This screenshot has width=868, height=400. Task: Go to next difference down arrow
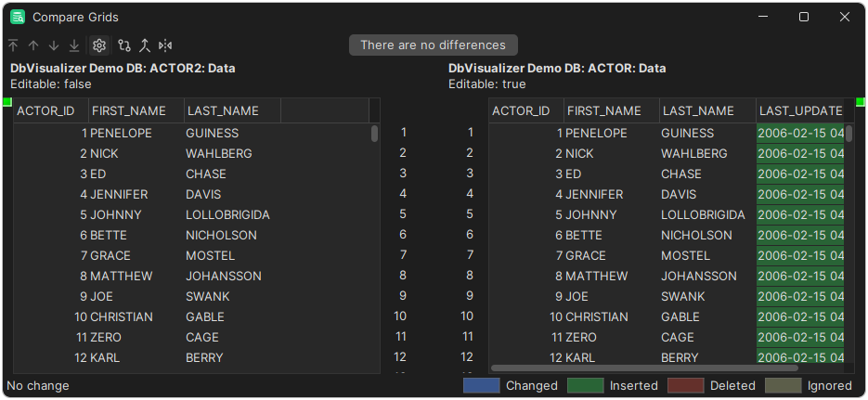pos(54,45)
